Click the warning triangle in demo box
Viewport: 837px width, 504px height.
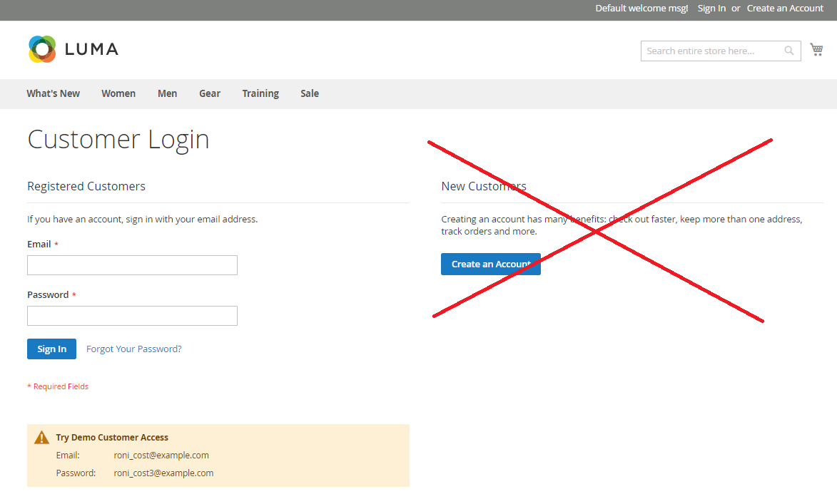pyautogui.click(x=42, y=438)
